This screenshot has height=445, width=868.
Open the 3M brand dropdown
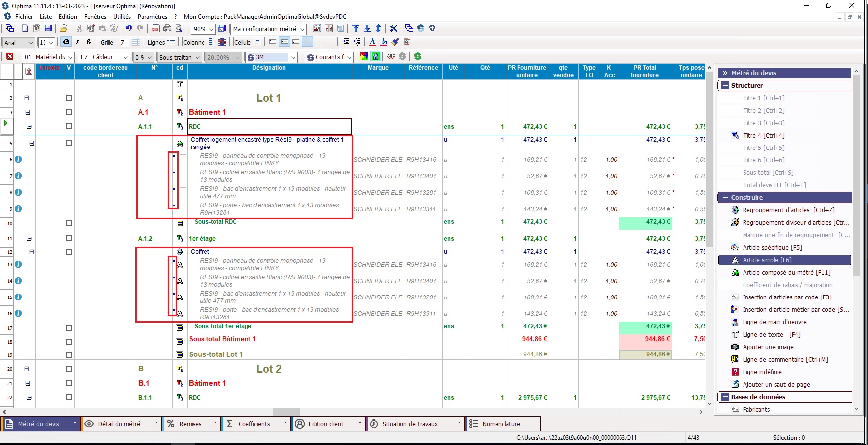293,57
